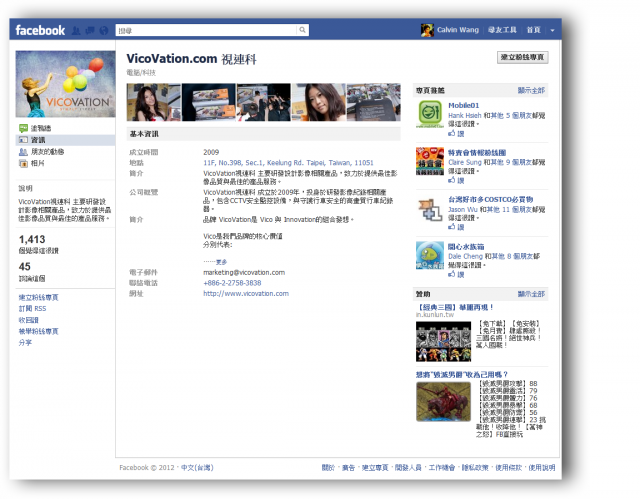Open the COSTCO page title link
Screen dimensions: 640x499
click(491, 200)
